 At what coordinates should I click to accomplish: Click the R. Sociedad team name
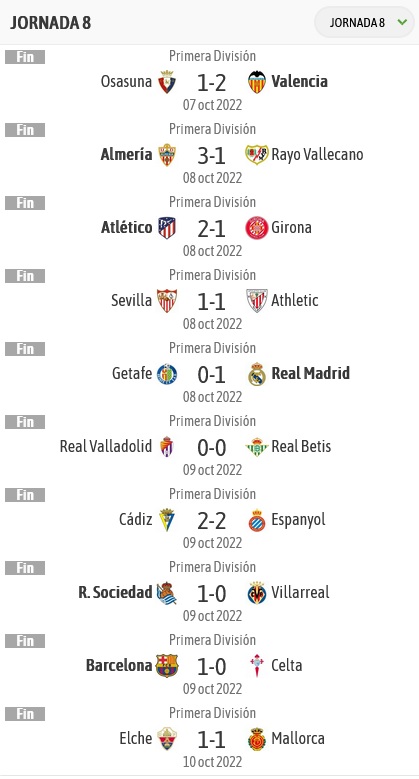click(115, 592)
